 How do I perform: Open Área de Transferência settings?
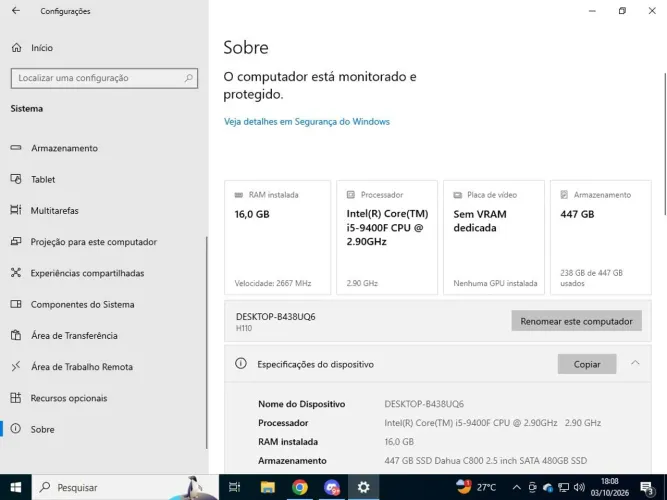click(74, 335)
